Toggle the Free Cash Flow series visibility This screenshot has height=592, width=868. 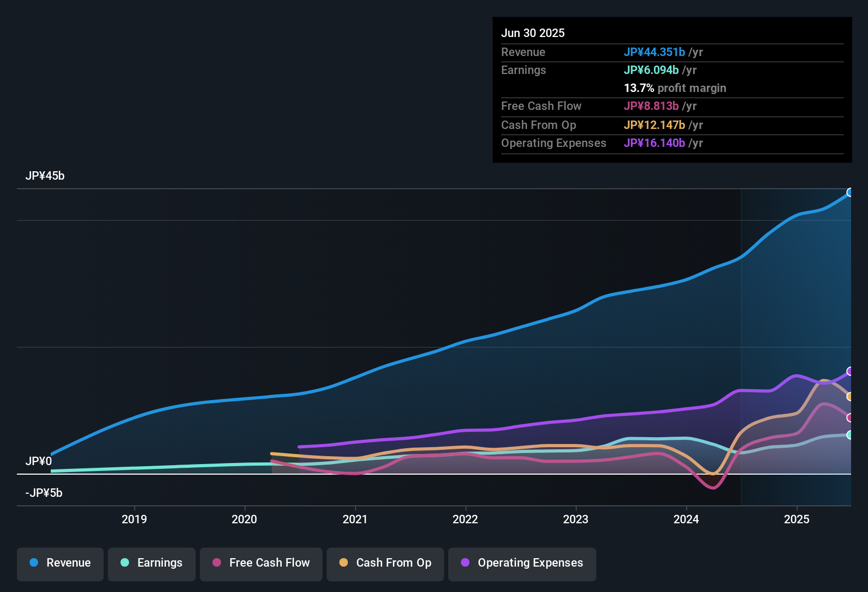(x=261, y=564)
